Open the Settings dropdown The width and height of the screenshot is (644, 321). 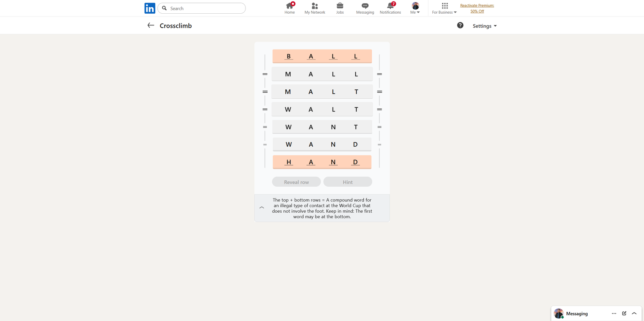click(x=485, y=26)
